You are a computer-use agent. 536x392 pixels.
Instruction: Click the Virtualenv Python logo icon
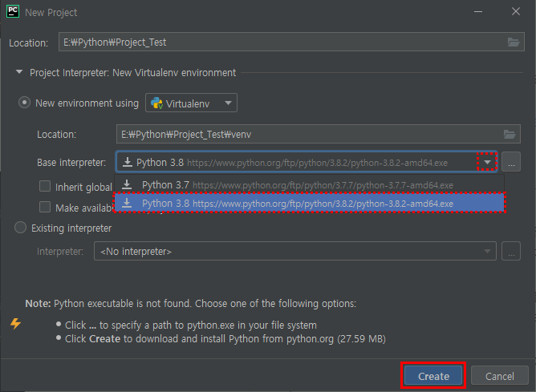156,103
